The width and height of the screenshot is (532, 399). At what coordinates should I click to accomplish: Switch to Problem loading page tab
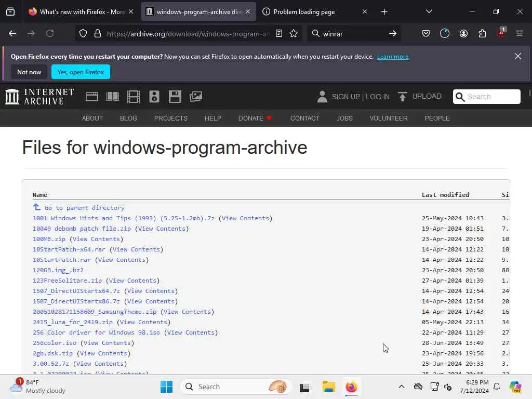pos(315,12)
